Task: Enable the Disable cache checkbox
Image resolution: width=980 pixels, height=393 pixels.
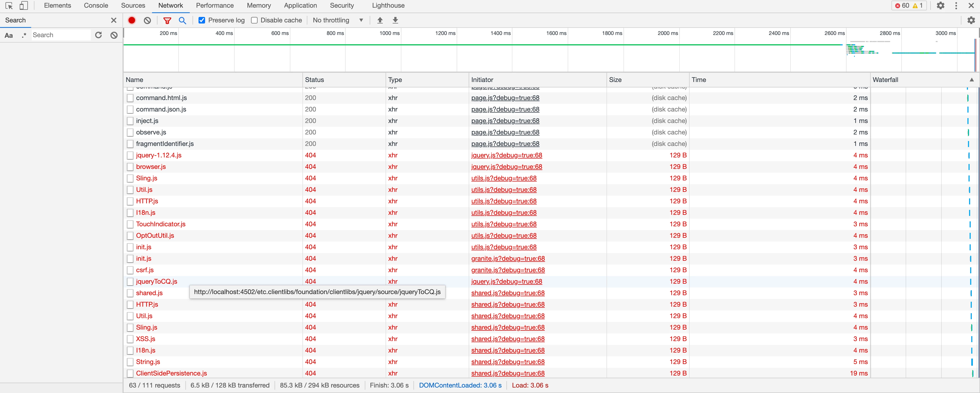Action: coord(255,20)
